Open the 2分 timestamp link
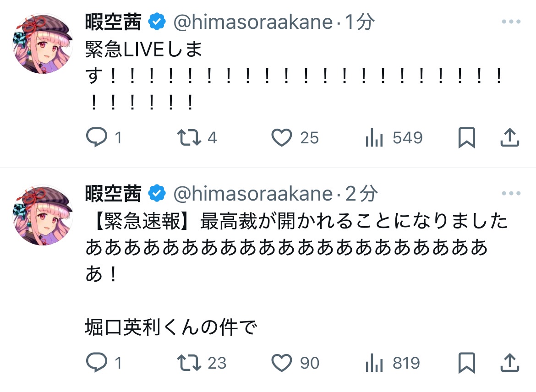The height and width of the screenshot is (392, 536). [361, 194]
